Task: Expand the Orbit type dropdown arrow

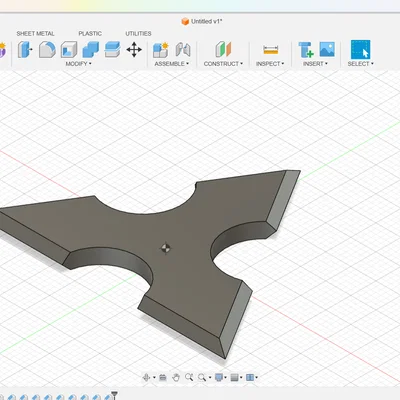Action: point(154,378)
